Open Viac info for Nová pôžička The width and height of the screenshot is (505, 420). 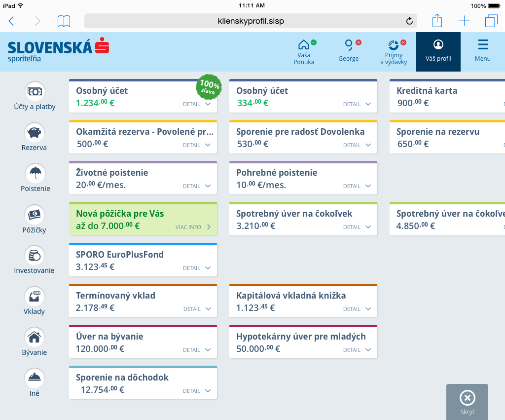[193, 227]
